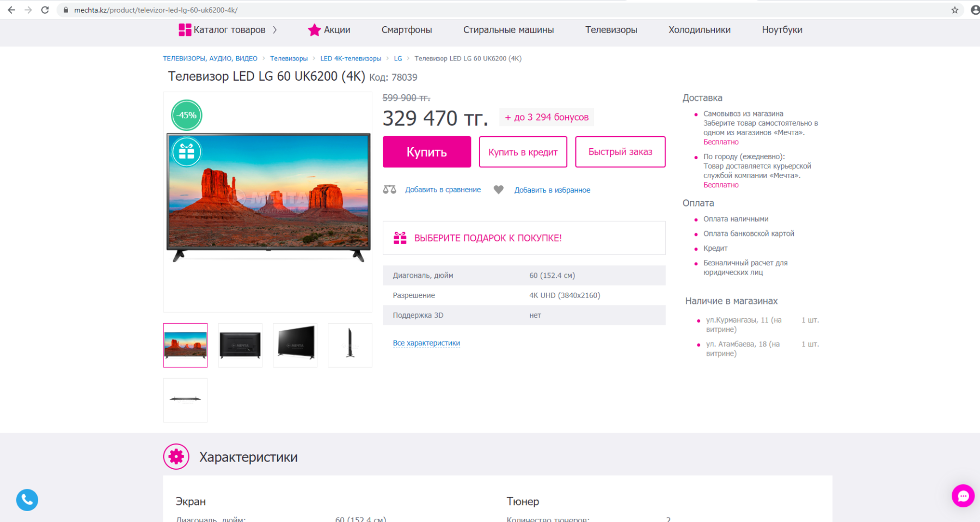Click the favorites heart icon

tap(498, 190)
